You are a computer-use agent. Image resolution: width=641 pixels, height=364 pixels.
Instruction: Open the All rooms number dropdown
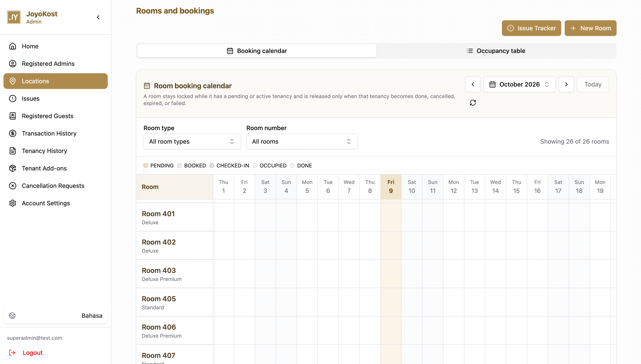click(x=302, y=141)
